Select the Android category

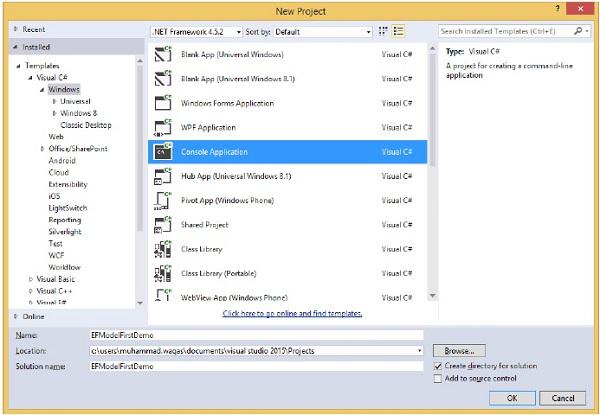62,161
